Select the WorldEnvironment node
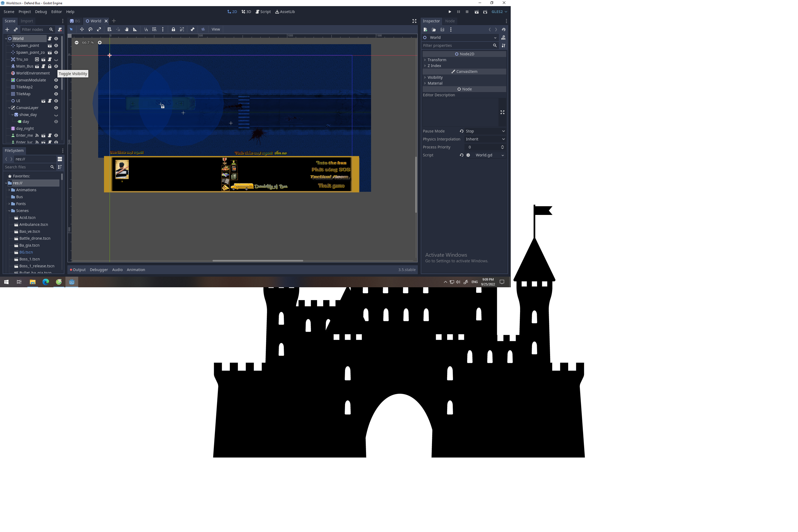 [x=33, y=73]
